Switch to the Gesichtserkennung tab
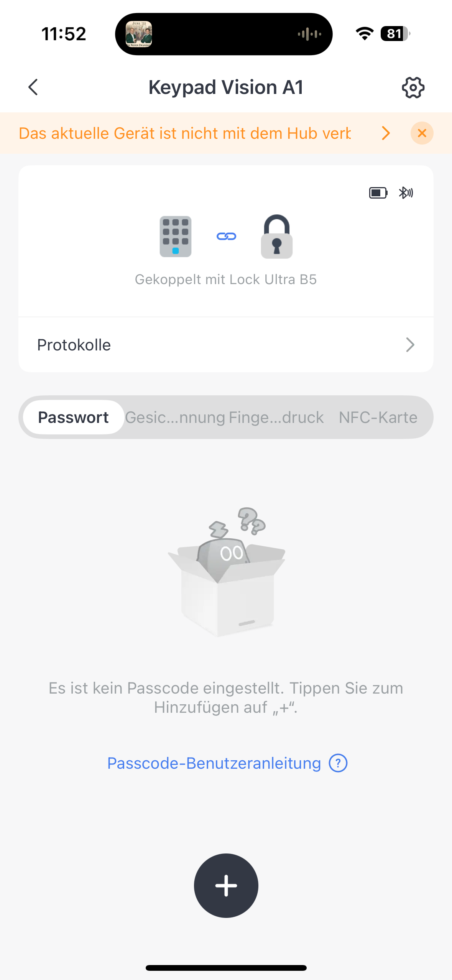The image size is (452, 980). pos(175,417)
